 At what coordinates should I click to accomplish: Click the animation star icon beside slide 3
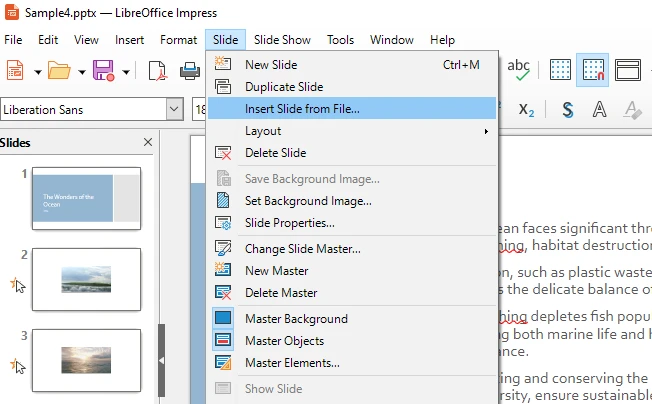tap(17, 366)
